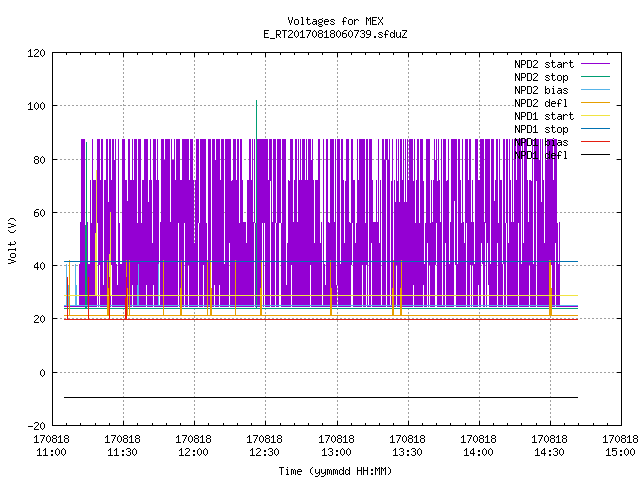640x480 pixels.
Task: Click the purple NPD2 start legend line
Action: pyautogui.click(x=595, y=64)
